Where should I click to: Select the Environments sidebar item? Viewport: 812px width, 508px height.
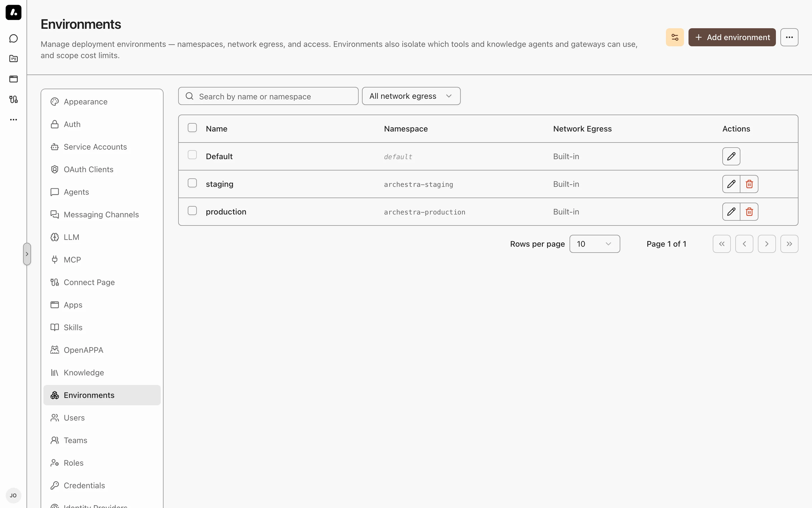coord(102,395)
